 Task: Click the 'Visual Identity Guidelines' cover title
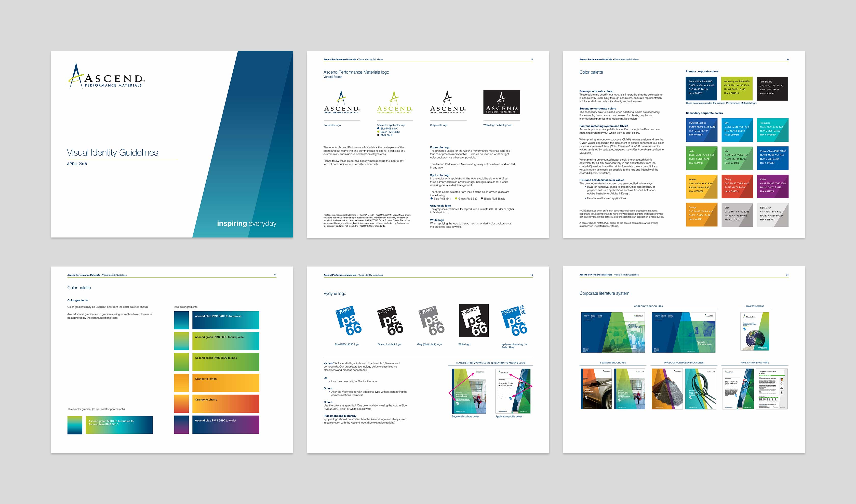coord(113,152)
